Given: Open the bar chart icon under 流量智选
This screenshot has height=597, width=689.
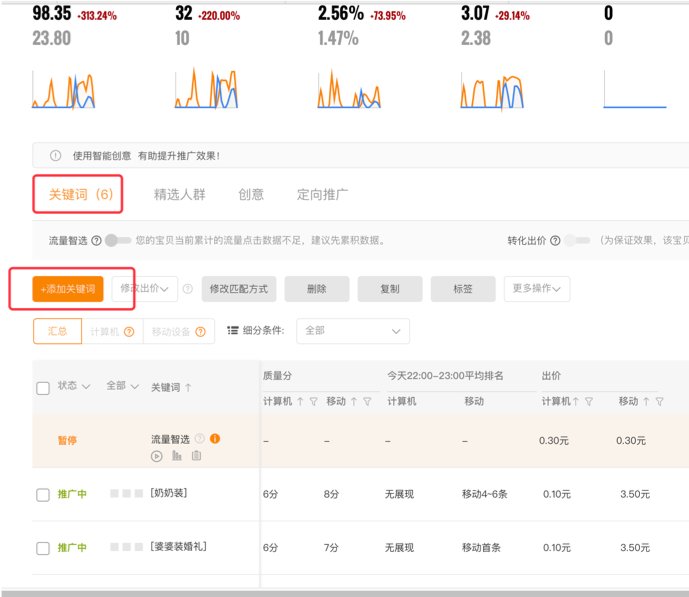Looking at the screenshot, I should click(x=177, y=456).
